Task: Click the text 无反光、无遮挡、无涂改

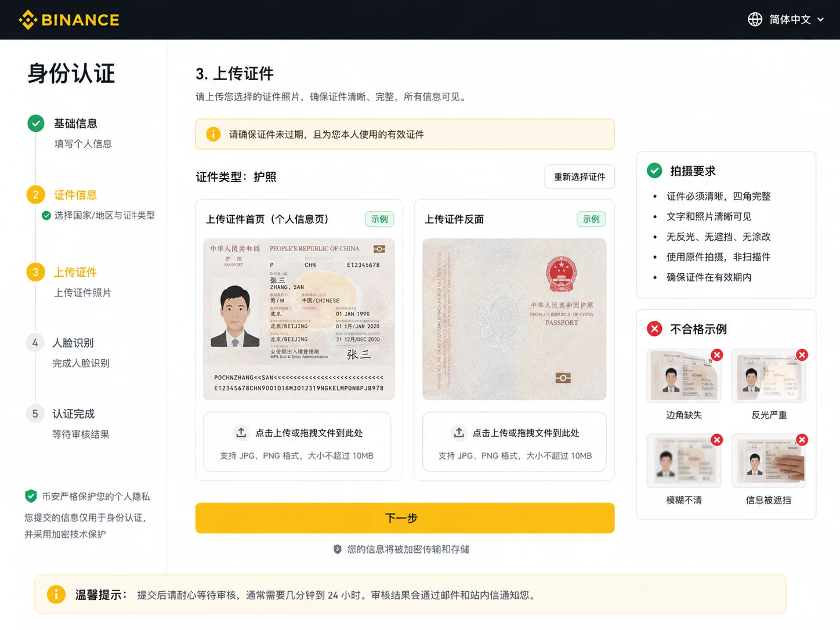Action: click(718, 237)
